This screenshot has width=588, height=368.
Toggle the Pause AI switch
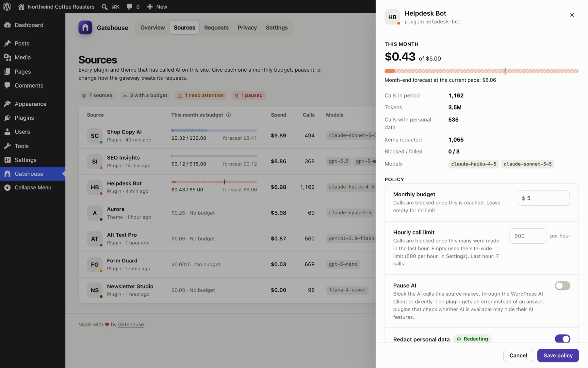(563, 286)
